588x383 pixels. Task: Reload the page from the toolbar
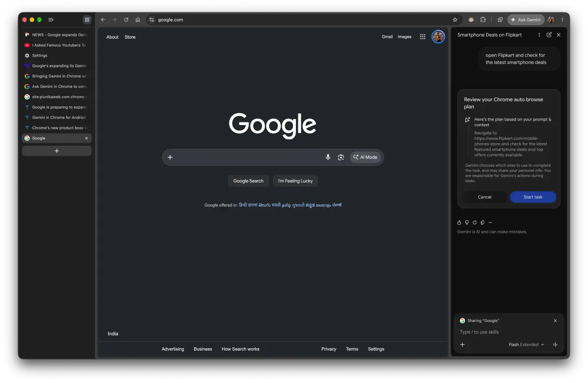pyautogui.click(x=126, y=20)
